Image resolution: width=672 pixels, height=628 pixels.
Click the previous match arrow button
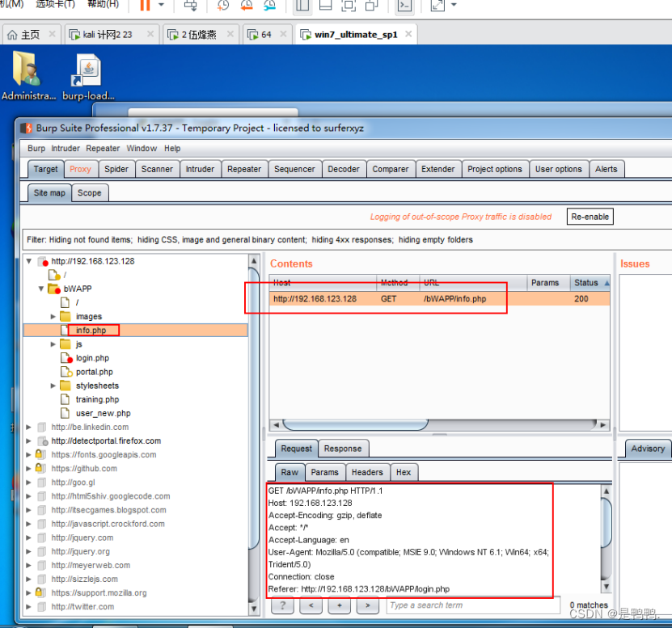click(x=311, y=605)
